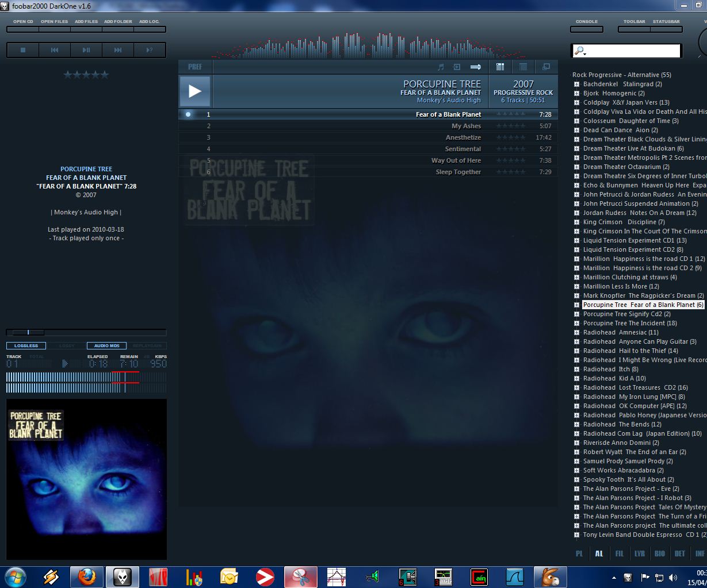Image resolution: width=707 pixels, height=588 pixels.
Task: Switch to the FIL panel tab
Action: point(620,554)
